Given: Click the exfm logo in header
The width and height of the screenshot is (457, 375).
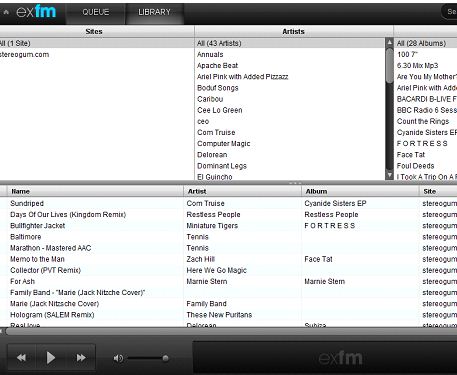Looking at the screenshot, I should [x=36, y=12].
